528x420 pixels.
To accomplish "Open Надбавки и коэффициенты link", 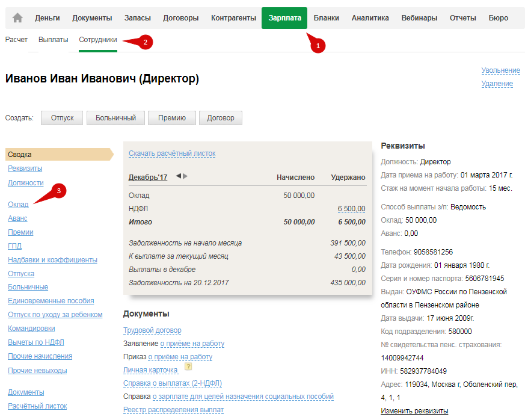I will click(52, 260).
